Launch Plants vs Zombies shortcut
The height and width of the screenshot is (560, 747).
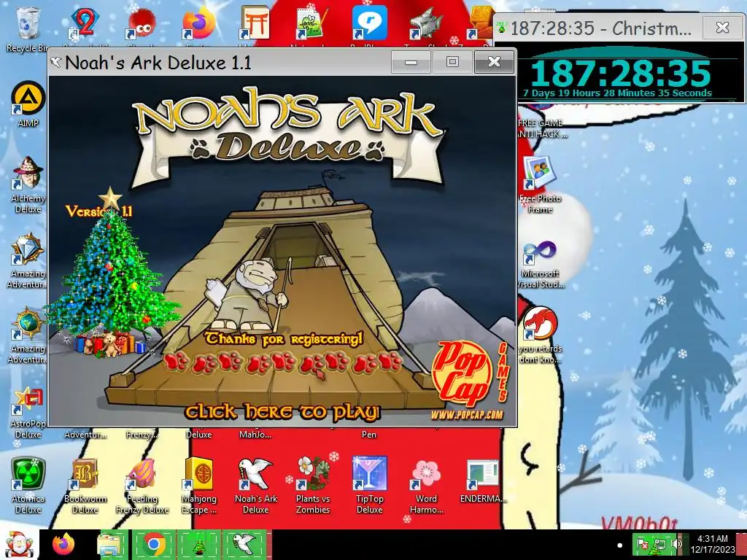[312, 486]
